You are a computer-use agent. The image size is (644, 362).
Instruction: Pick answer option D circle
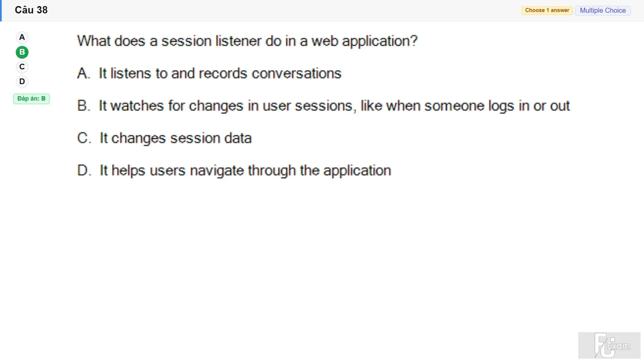click(x=22, y=81)
